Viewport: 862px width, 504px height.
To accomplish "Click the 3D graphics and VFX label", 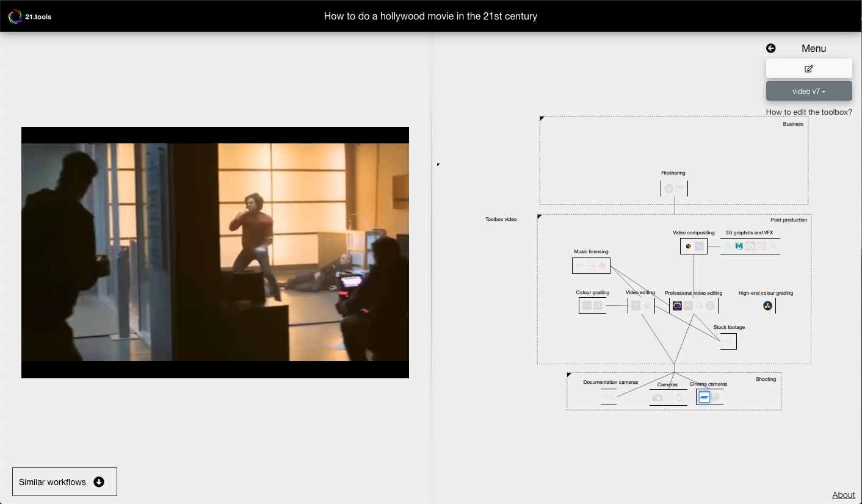I will click(x=749, y=233).
